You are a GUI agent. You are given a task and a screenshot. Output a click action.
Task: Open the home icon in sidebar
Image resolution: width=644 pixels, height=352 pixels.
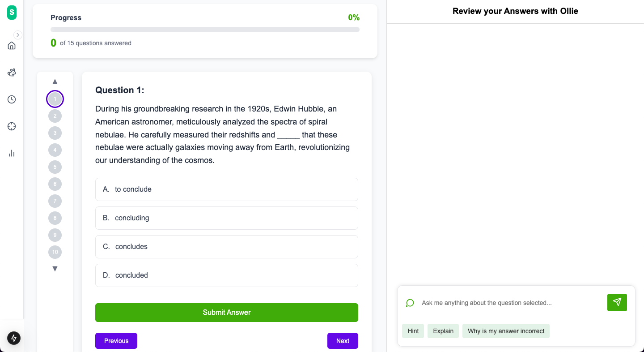point(12,46)
